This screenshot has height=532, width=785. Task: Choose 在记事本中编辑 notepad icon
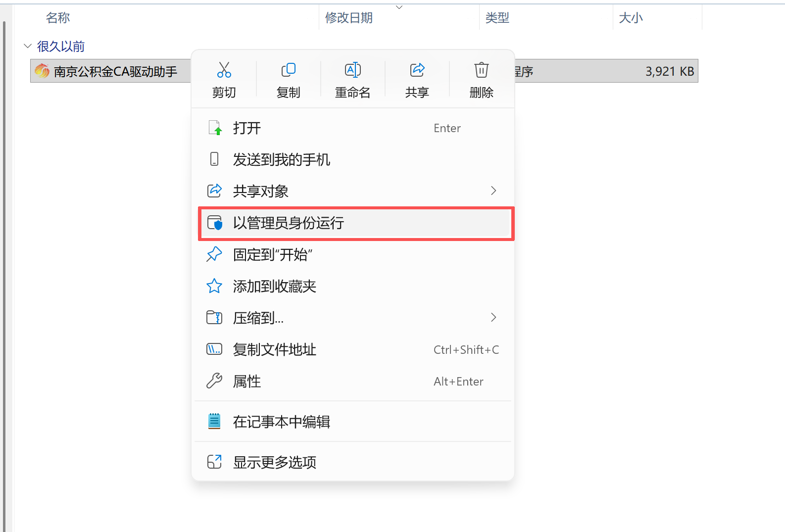coord(214,422)
